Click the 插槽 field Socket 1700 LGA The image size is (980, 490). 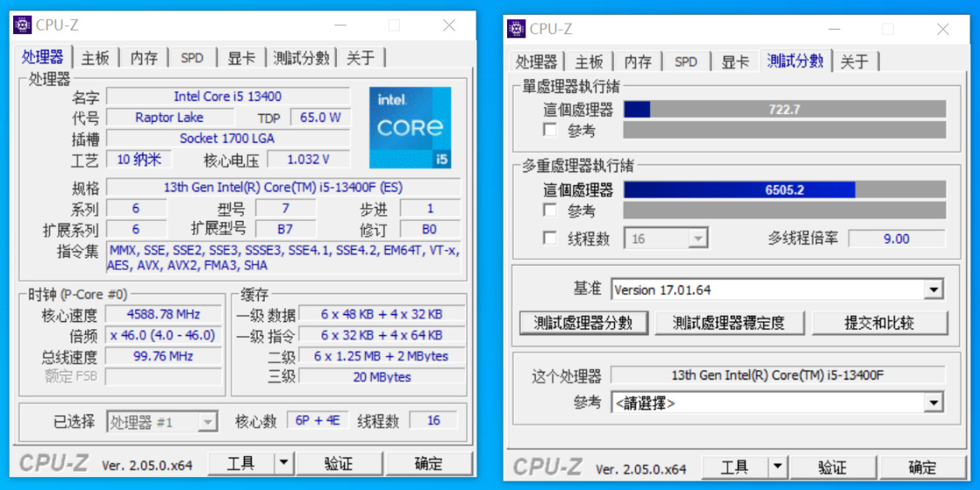click(x=227, y=138)
